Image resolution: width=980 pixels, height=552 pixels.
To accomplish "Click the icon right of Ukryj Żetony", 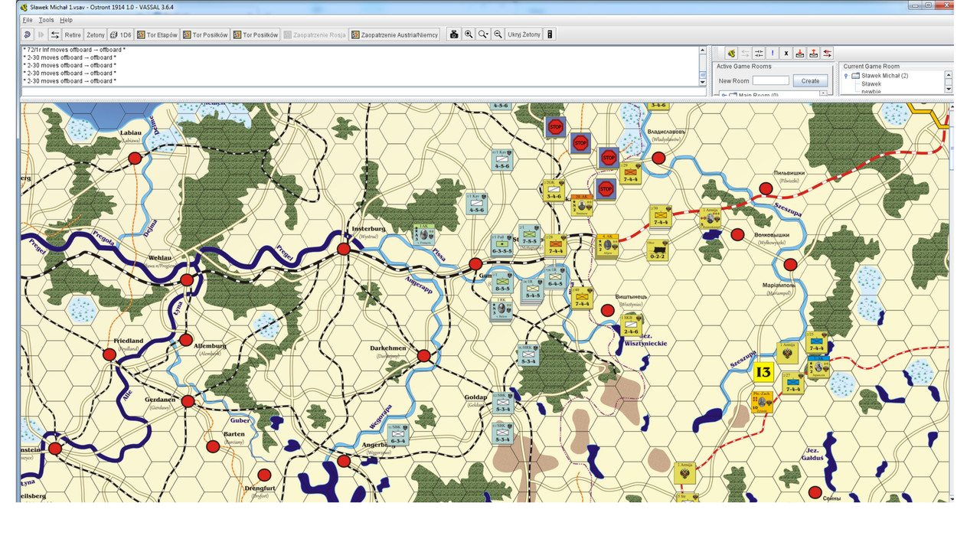I will [x=550, y=34].
